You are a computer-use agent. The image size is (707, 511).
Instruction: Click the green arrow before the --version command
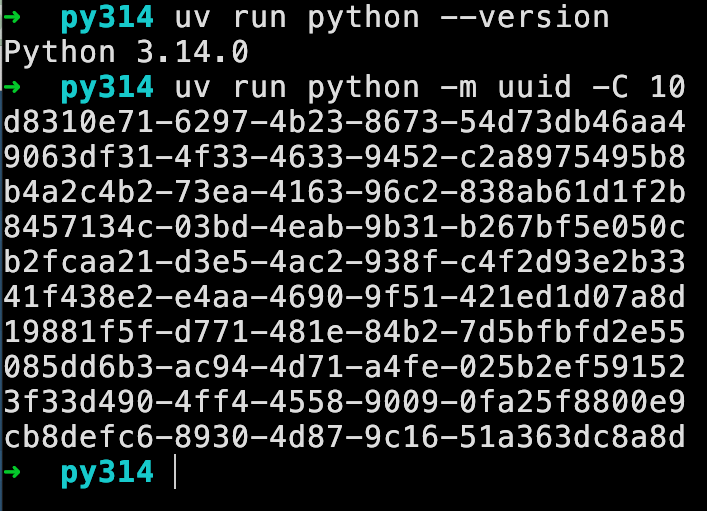12,17
